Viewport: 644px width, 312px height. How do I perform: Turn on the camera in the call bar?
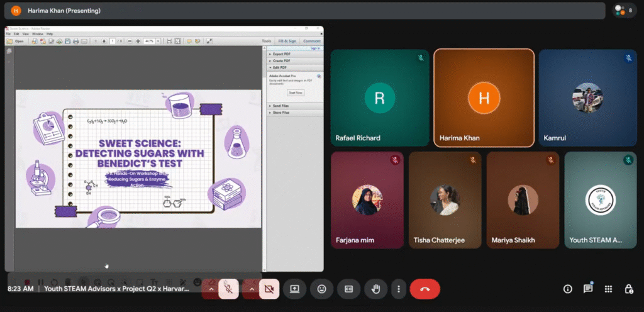[x=269, y=289]
